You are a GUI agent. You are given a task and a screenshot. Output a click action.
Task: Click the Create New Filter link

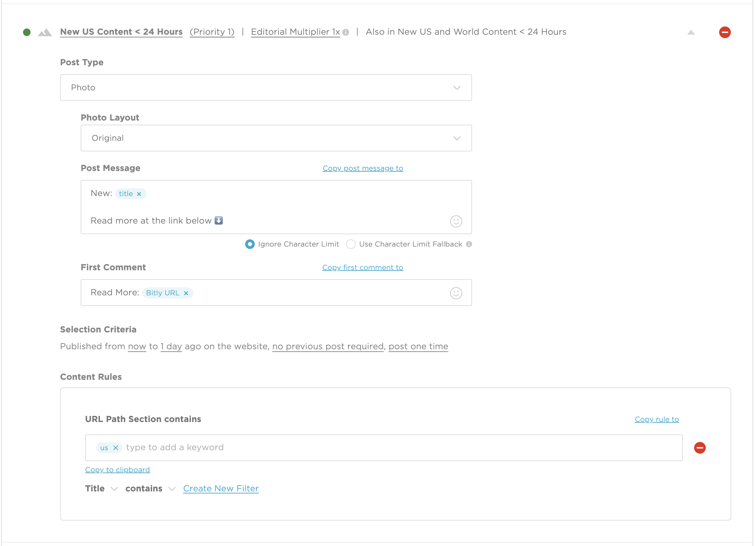(221, 489)
